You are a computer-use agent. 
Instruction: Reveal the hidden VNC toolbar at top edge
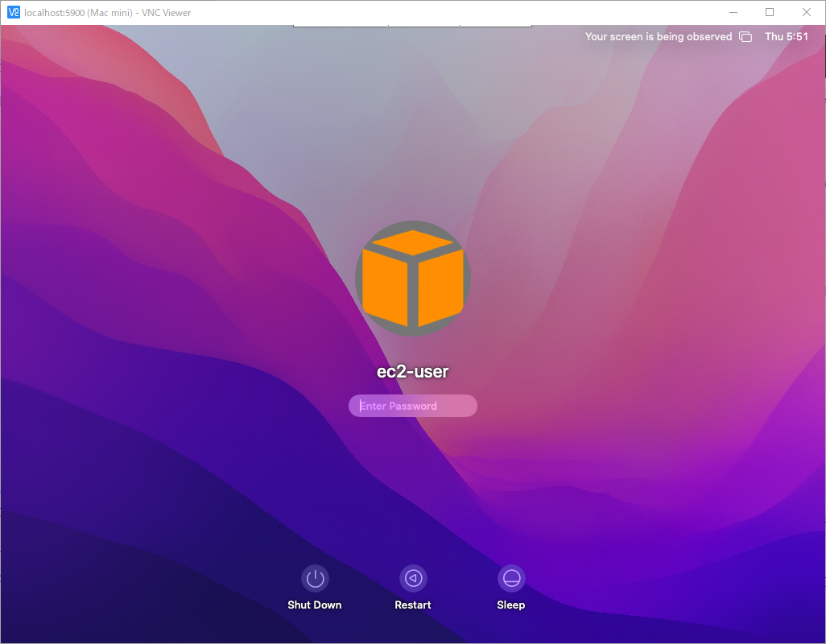click(x=412, y=26)
